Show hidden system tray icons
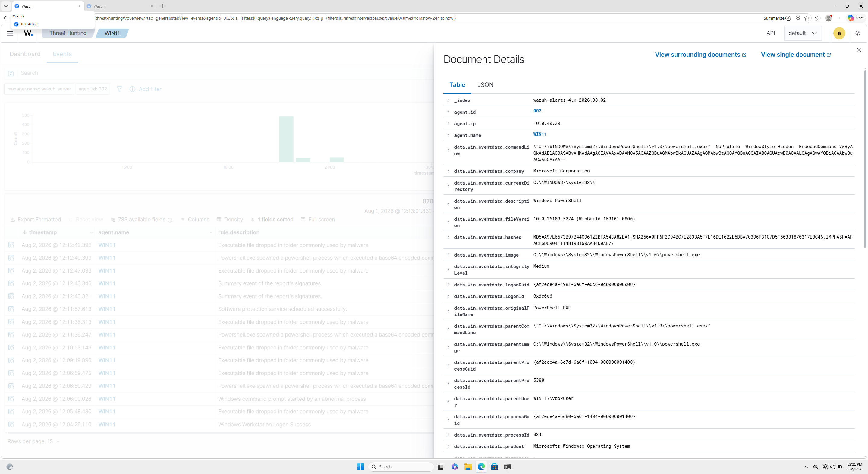The height and width of the screenshot is (474, 868). (x=806, y=466)
